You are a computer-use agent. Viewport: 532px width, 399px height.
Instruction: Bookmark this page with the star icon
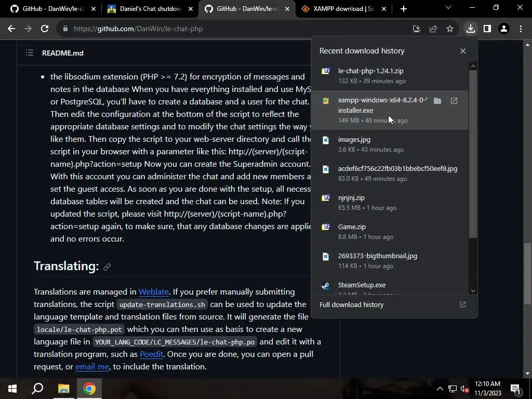(450, 29)
